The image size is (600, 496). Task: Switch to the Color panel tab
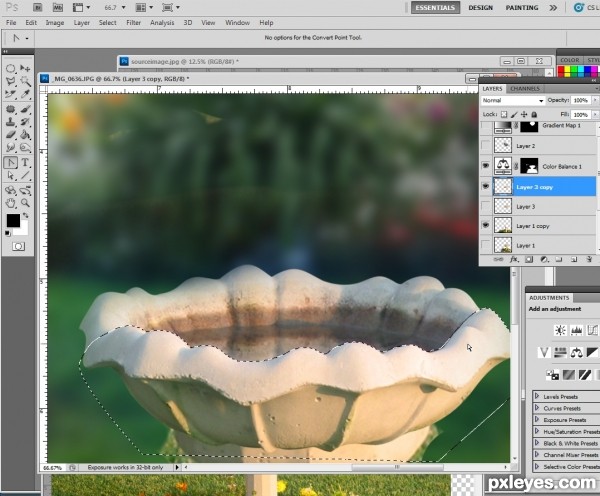coord(570,60)
